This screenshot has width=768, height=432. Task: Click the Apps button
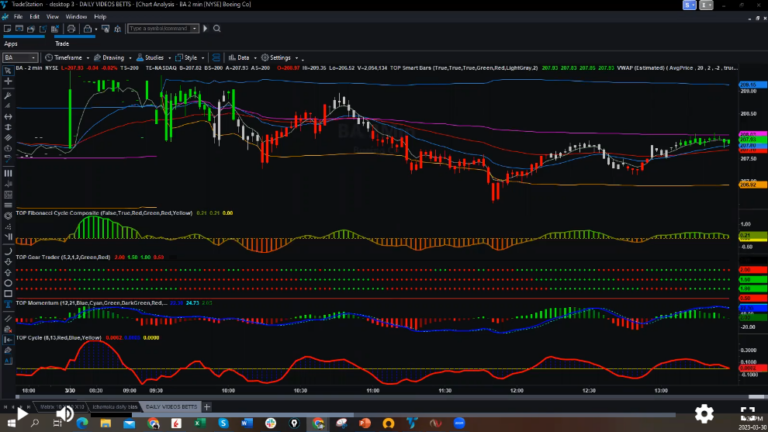click(11, 43)
